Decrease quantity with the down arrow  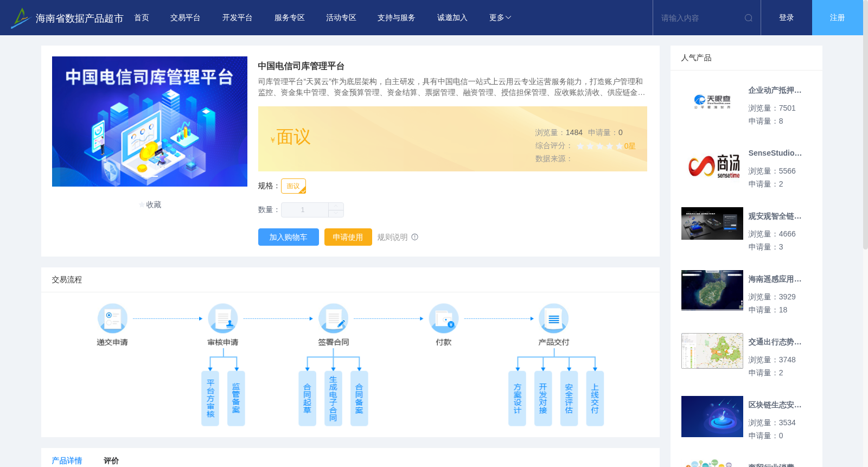pyautogui.click(x=336, y=214)
